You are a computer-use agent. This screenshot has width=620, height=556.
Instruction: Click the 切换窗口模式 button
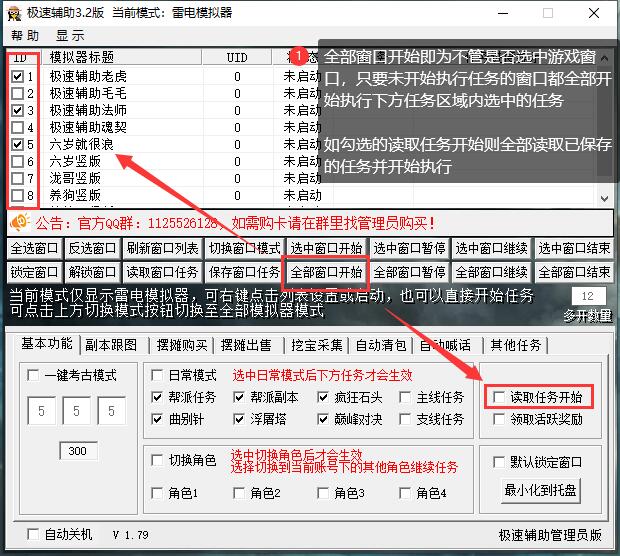point(245,248)
